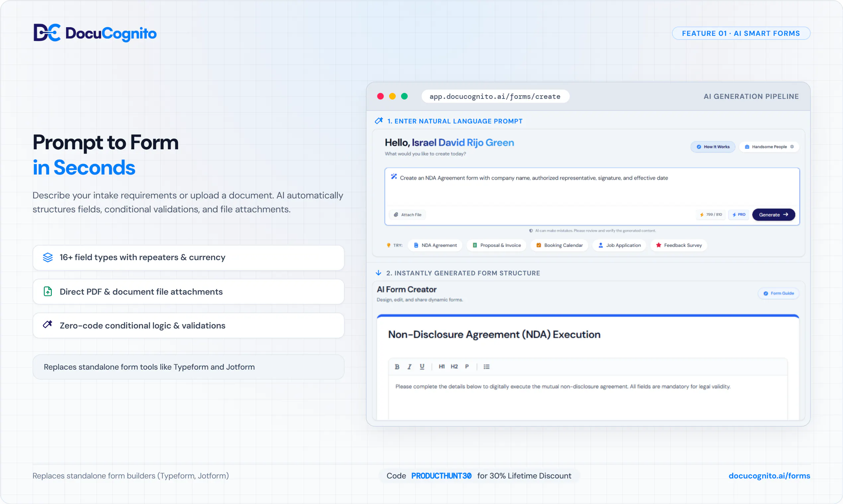Open the docucognito.ai/forms link
Screen dimensions: 843x504
point(769,476)
